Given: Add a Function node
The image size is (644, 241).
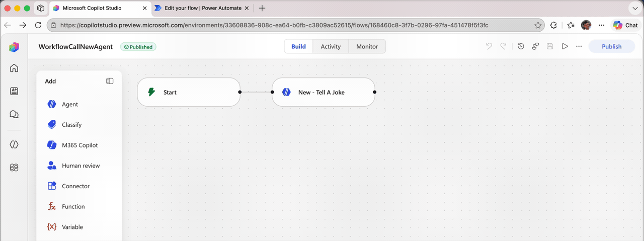Looking at the screenshot, I should coord(79,206).
